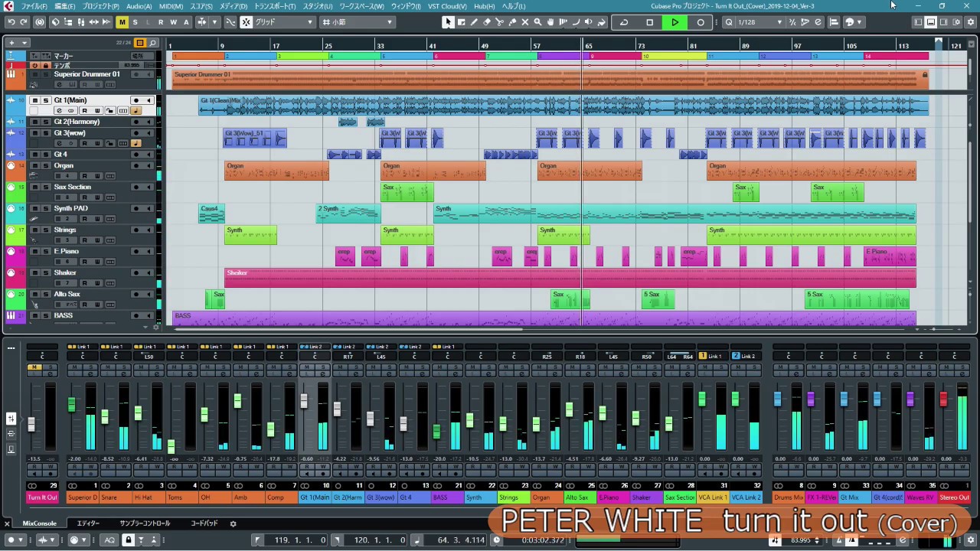Toggle global Write automation W button
This screenshot has height=551, width=980.
(x=174, y=22)
